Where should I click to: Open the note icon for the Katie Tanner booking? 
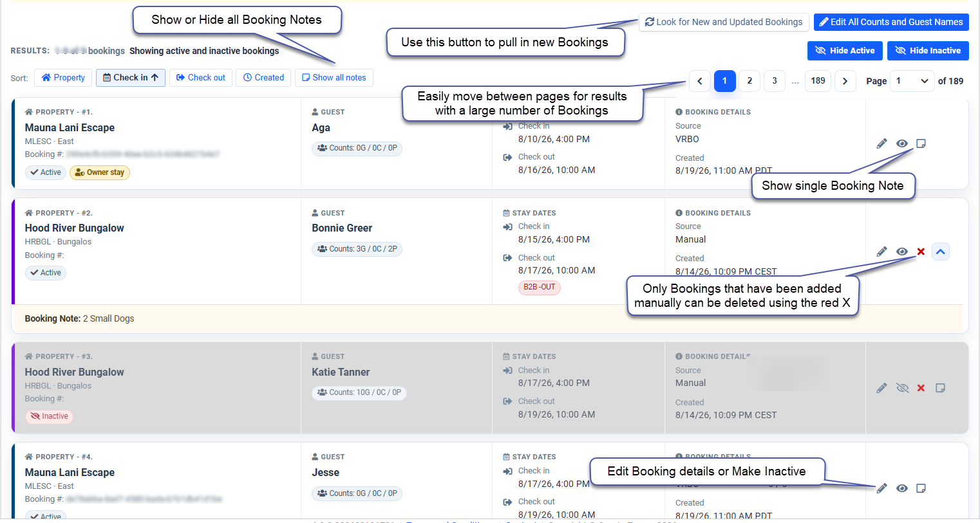click(x=940, y=388)
